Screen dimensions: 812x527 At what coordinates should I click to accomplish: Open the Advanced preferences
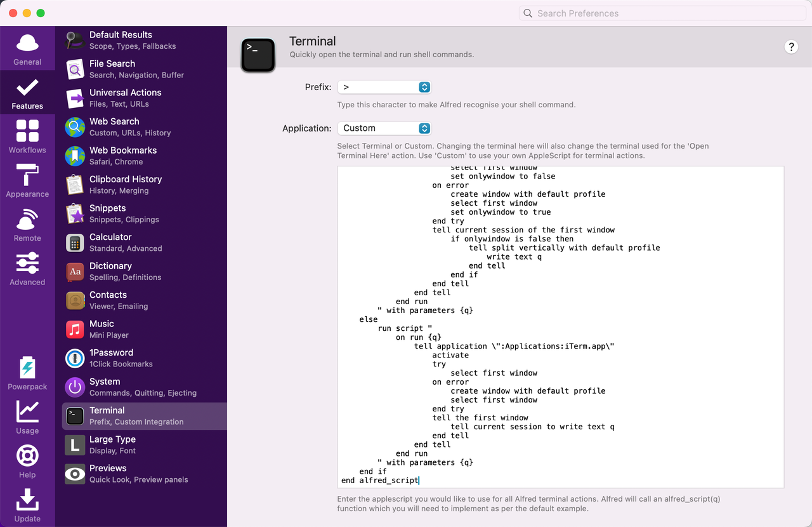point(27,269)
